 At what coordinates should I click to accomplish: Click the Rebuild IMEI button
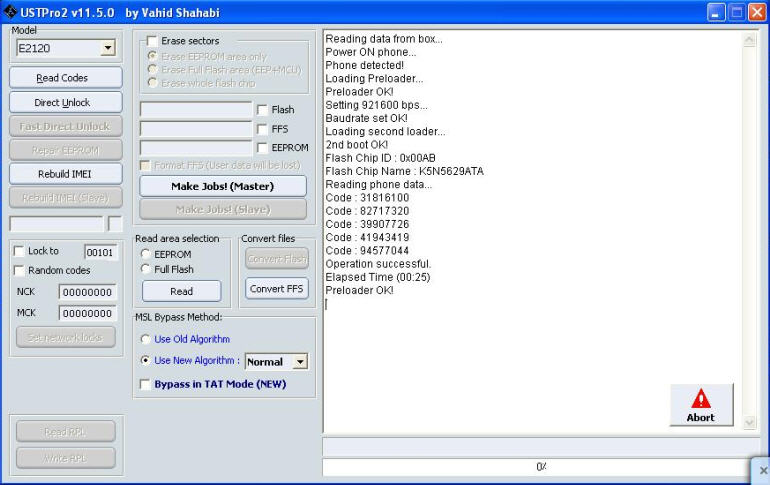pos(65,174)
